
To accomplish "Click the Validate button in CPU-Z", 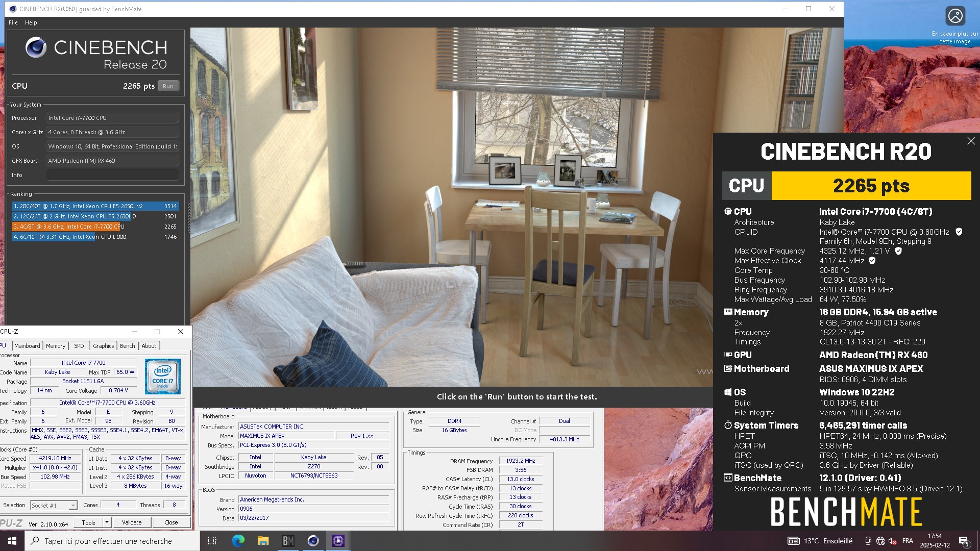I will (x=132, y=522).
